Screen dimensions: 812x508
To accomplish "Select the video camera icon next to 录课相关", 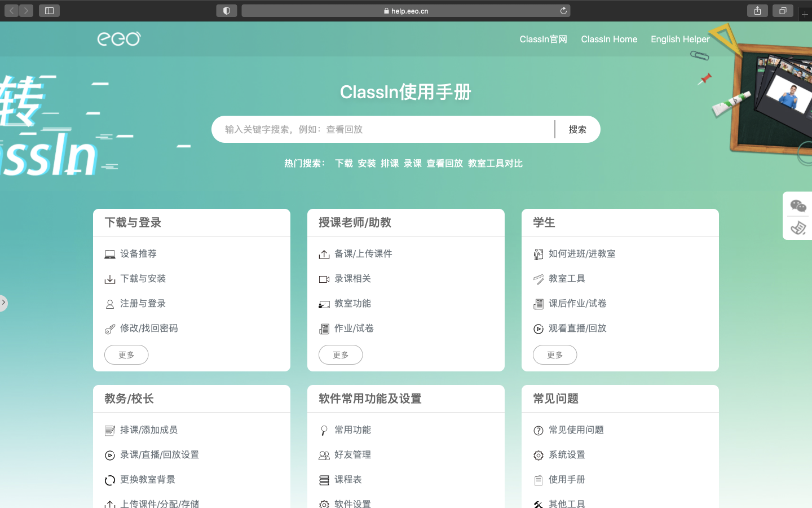I will click(324, 278).
